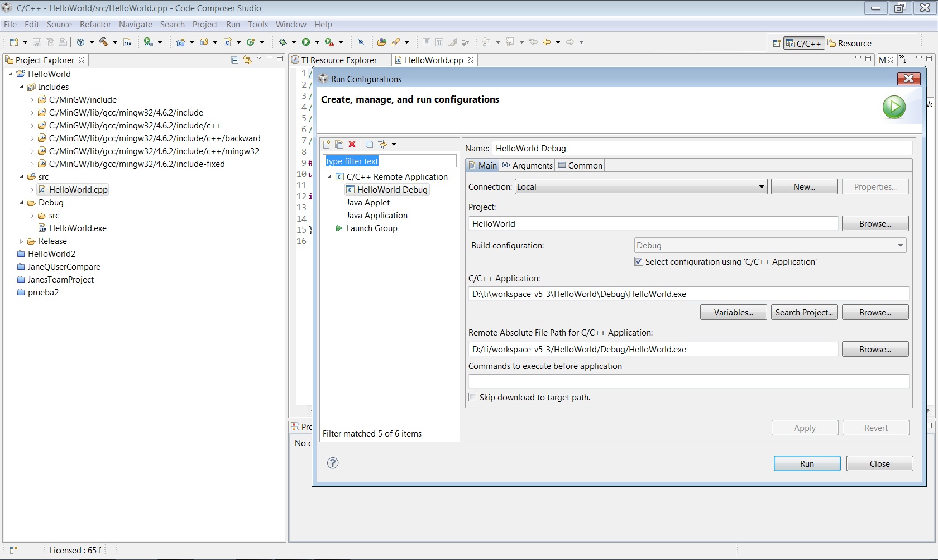Uncheck 'Select configuration using C/C++ Application'
Viewport: 938px width, 560px height.
click(639, 261)
